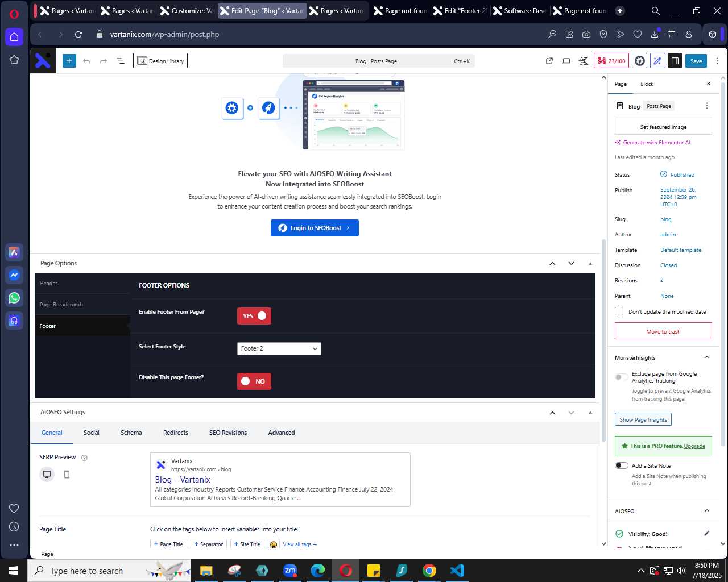728x582 pixels.
Task: Switch to AIOSEO Social tab
Action: tap(92, 433)
